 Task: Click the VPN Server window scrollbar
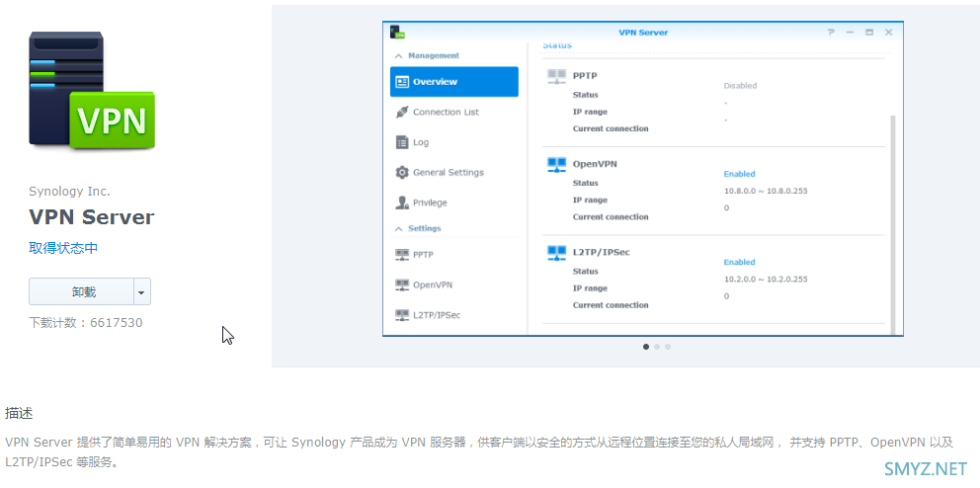pyautogui.click(x=892, y=225)
